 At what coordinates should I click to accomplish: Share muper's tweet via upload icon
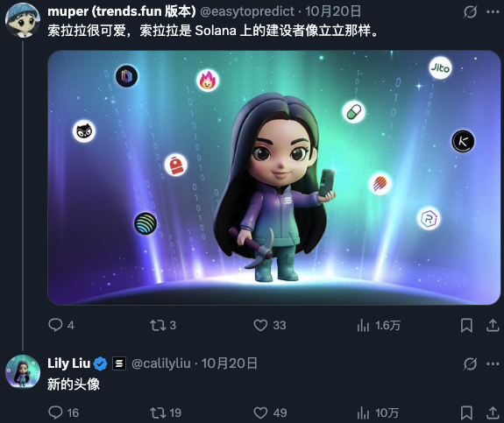[493, 326]
